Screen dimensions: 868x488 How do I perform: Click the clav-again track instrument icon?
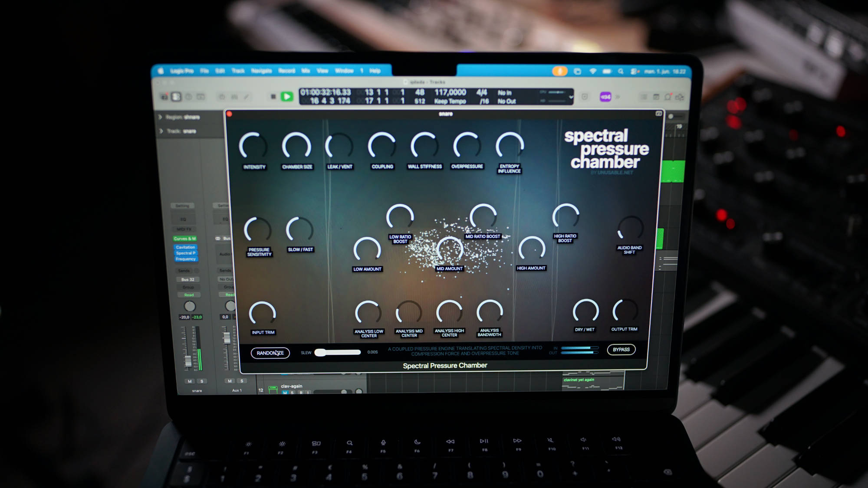click(273, 390)
